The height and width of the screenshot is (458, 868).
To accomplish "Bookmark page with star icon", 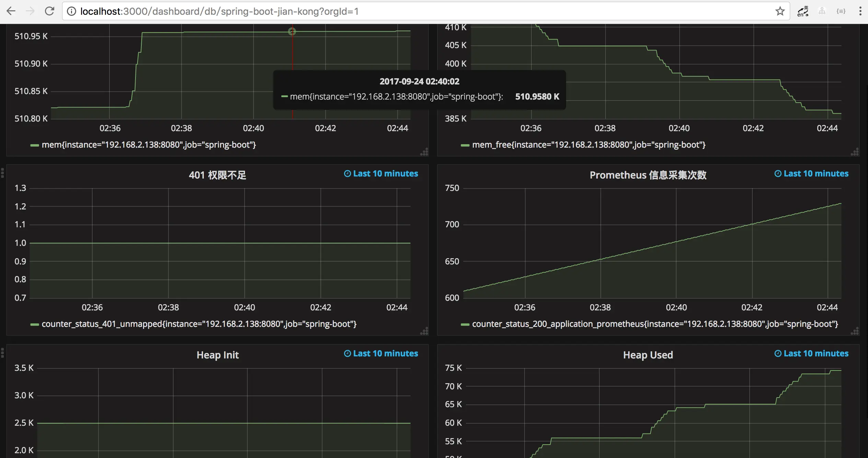I will tap(780, 11).
